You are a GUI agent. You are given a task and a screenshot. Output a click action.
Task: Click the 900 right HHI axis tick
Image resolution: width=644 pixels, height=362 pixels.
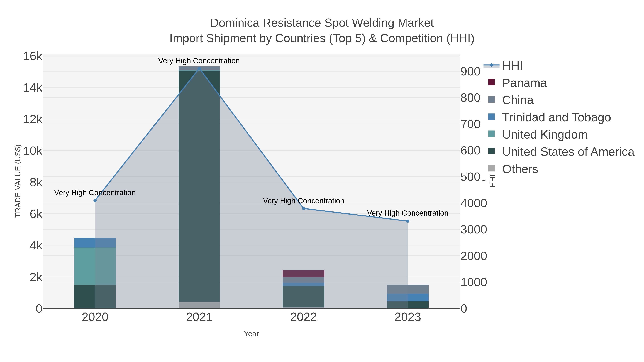coord(470,72)
